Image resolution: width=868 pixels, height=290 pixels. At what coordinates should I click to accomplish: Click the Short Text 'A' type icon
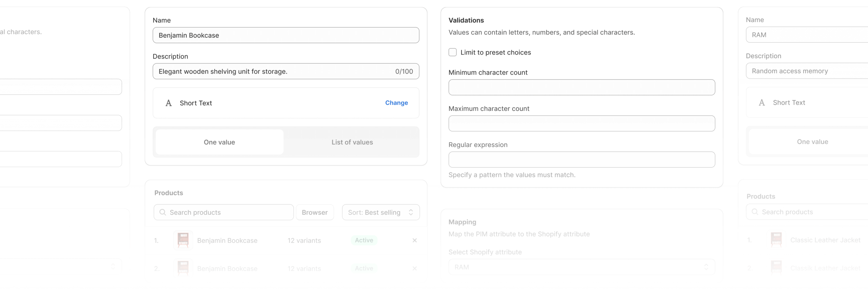[169, 103]
